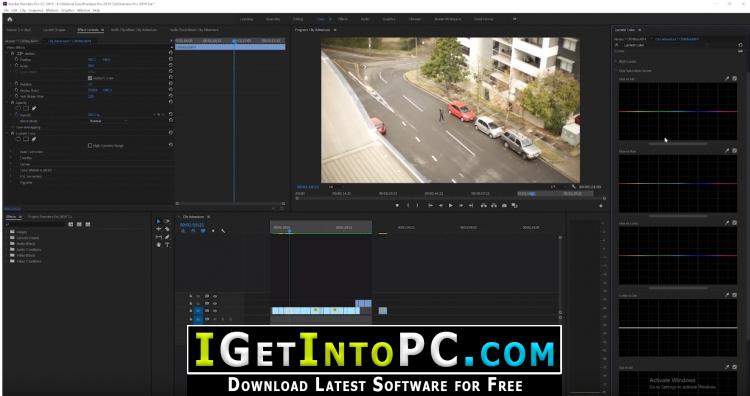Open the Blend Mode dropdown
The image size is (750, 396).
tap(108, 121)
